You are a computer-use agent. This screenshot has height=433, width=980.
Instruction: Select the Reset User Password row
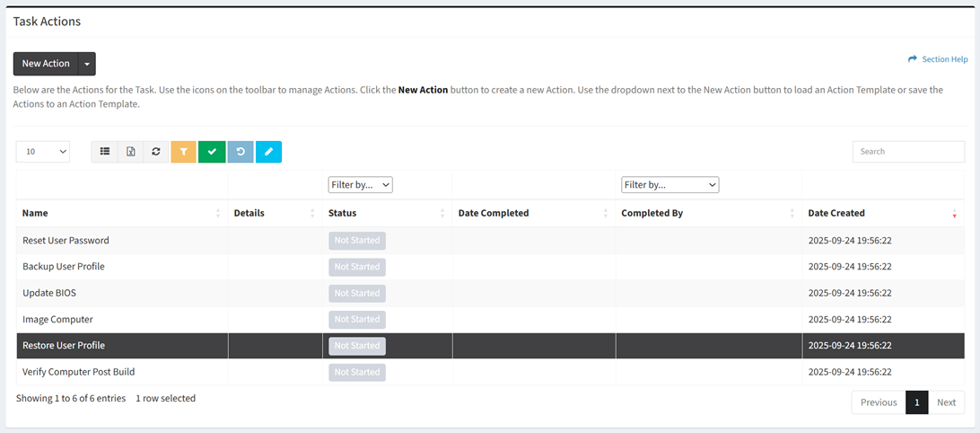(66, 241)
